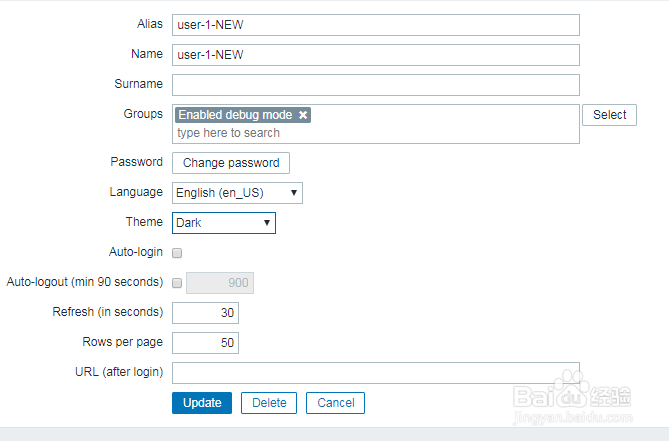Click the Update button
The height and width of the screenshot is (441, 669).
(202, 403)
